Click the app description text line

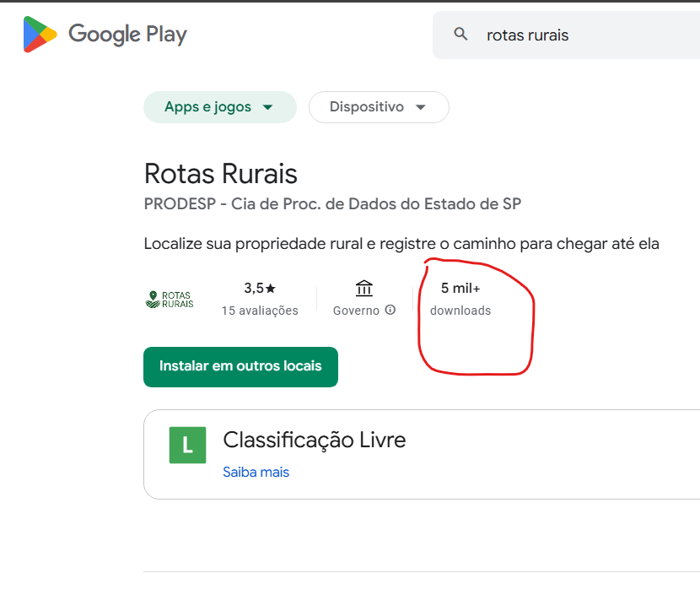pyautogui.click(x=401, y=244)
